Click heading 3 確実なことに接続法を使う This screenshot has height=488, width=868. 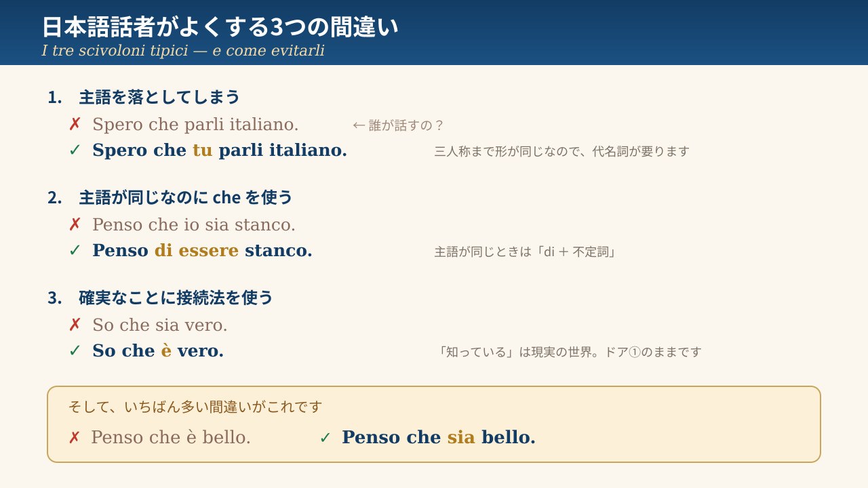[160, 298]
